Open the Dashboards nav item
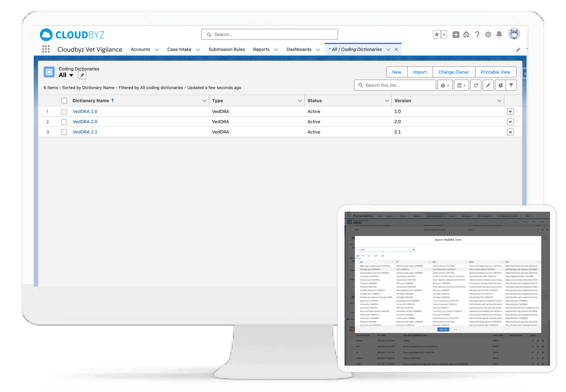The image size is (566, 392). [x=299, y=49]
